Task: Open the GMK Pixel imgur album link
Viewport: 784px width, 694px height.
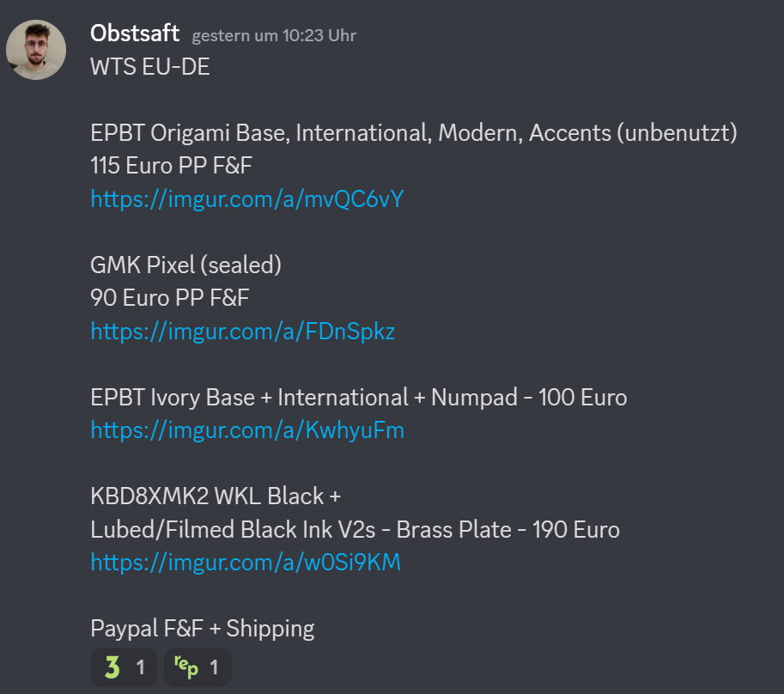Action: (242, 331)
